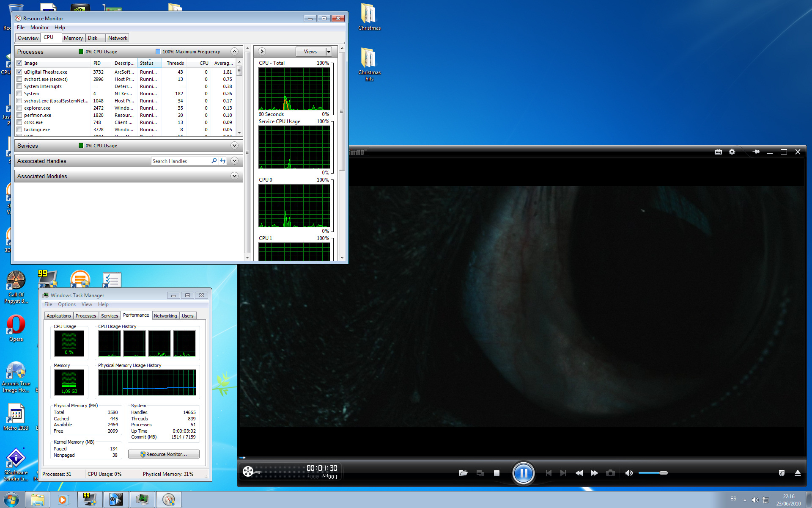Click the snapshot camera icon
This screenshot has height=508, width=812.
click(x=610, y=473)
